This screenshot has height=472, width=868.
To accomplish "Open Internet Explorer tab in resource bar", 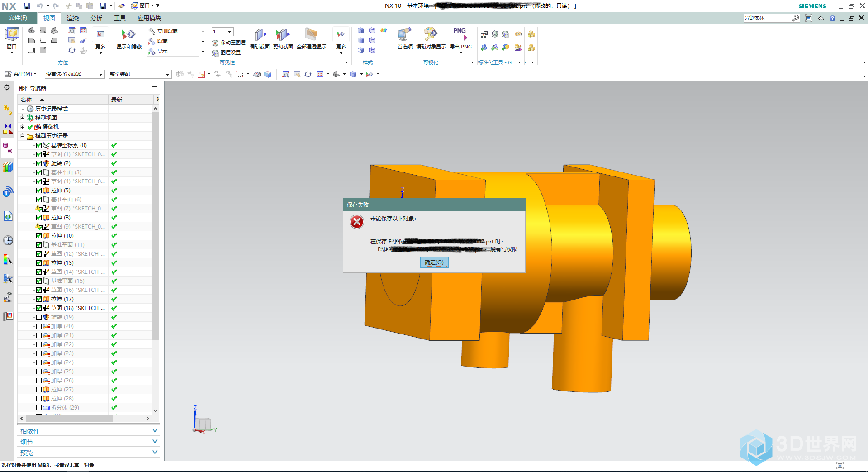I will [x=8, y=216].
